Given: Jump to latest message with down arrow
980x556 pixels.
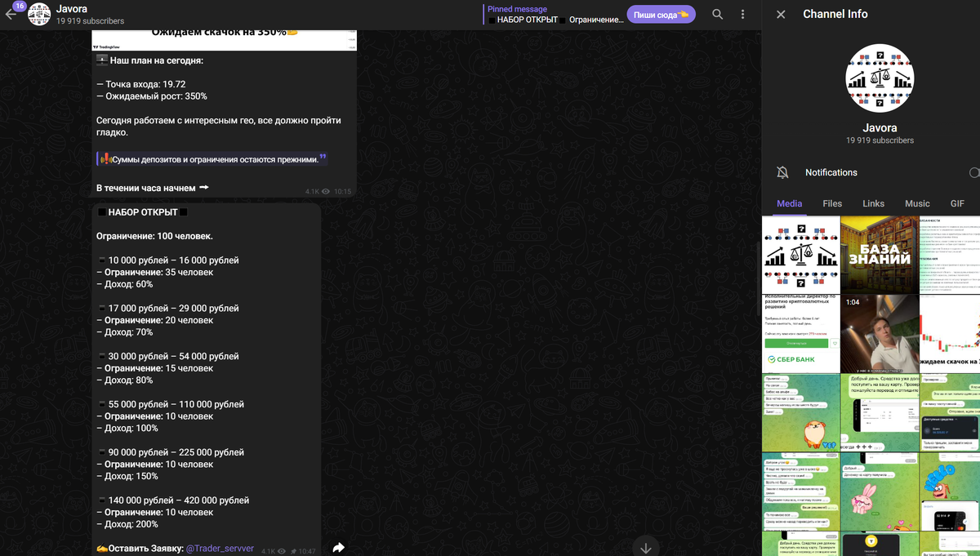Looking at the screenshot, I should tap(646, 548).
